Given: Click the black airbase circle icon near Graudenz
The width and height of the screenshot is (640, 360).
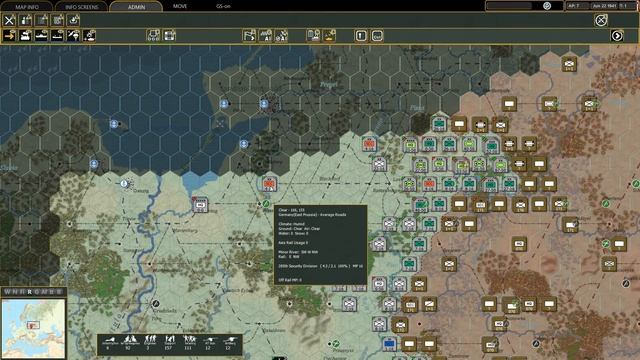Looking at the screenshot, I should 155,304.
